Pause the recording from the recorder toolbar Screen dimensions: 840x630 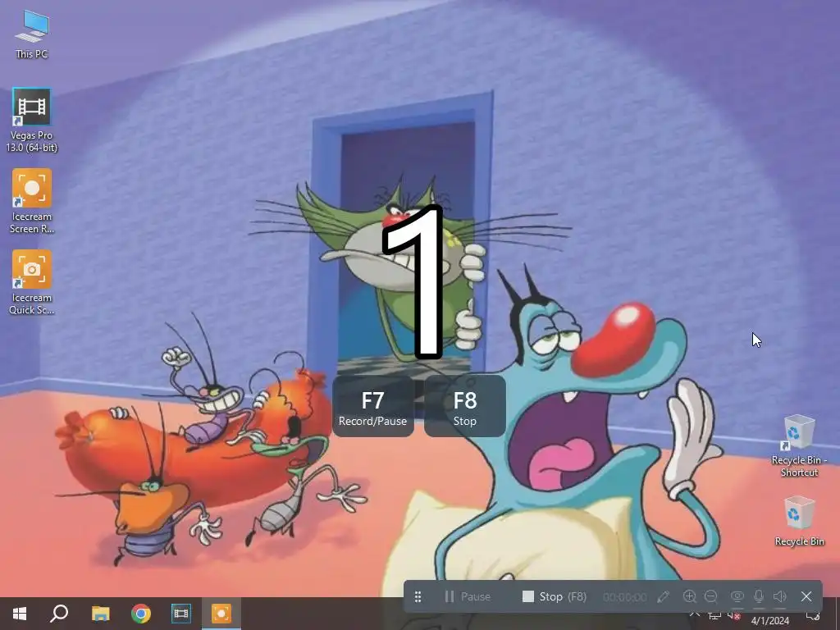[x=467, y=596]
